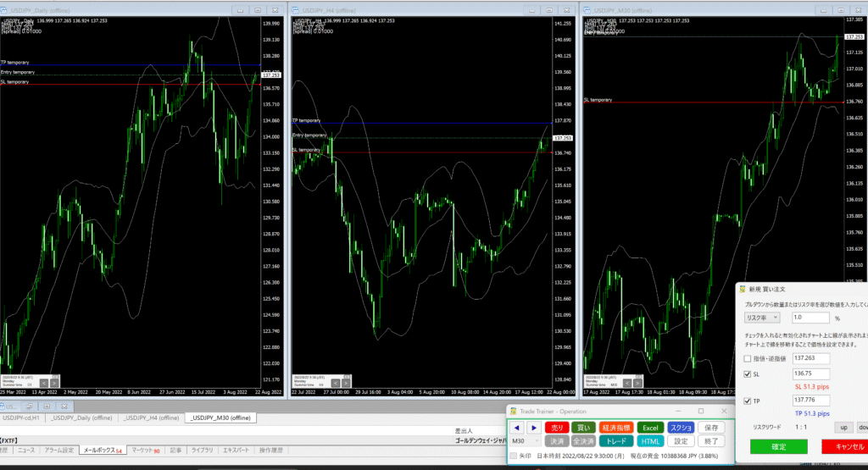Click the new buy order dialog icon

pyautogui.click(x=743, y=289)
